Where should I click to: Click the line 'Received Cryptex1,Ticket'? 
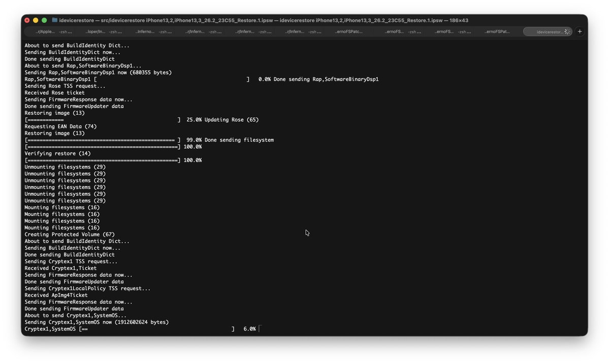click(60, 268)
